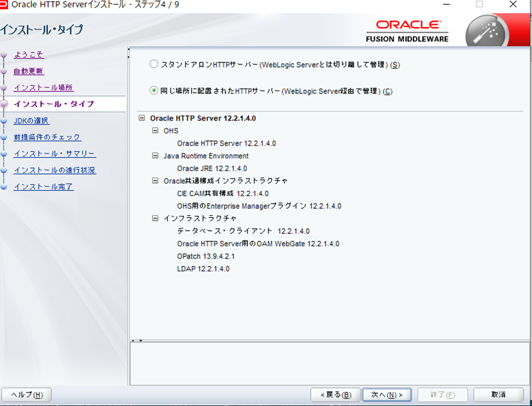
Task: Collapse the インフラストラクチャ tree node
Action: [x=155, y=219]
